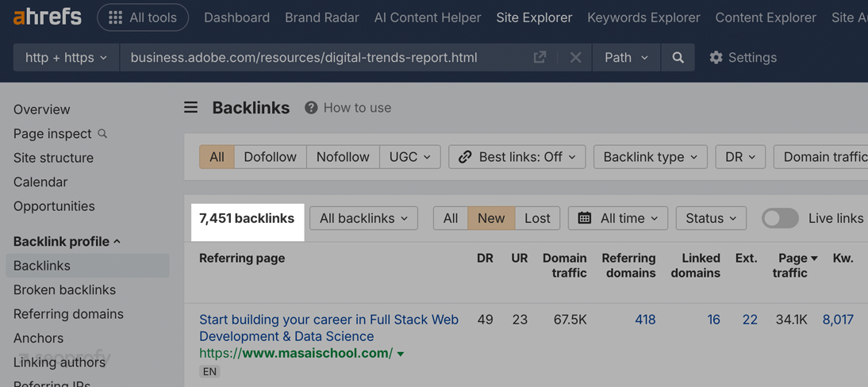Click the Ext. column header
This screenshot has height=387, width=868.
click(x=747, y=258)
